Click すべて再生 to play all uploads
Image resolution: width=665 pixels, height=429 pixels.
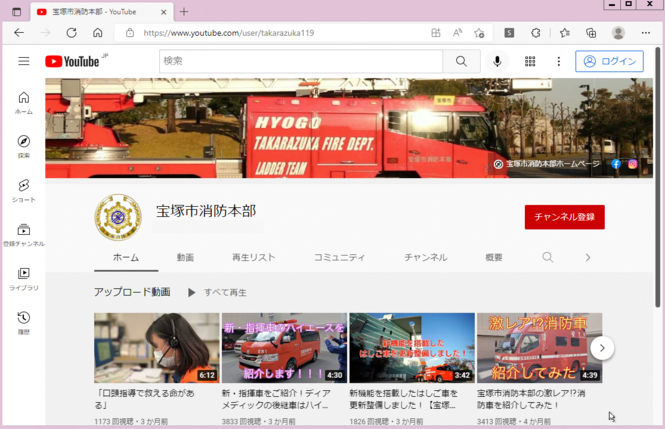(217, 292)
